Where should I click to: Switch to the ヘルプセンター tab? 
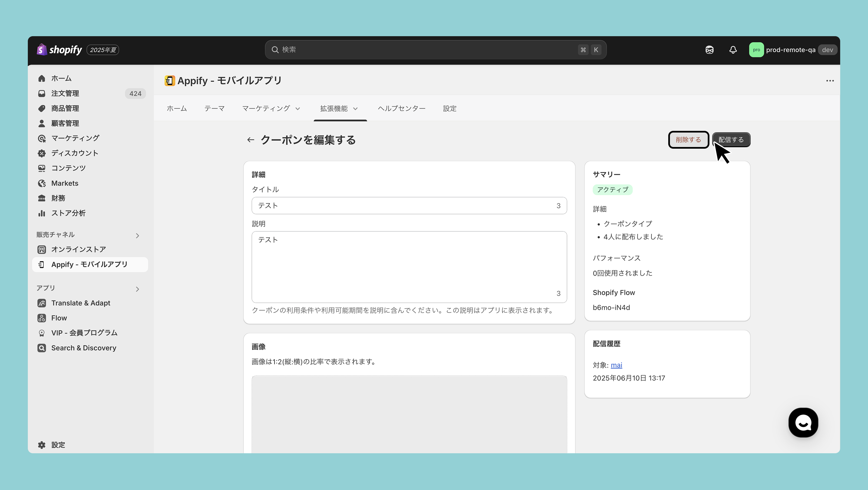[x=401, y=109]
